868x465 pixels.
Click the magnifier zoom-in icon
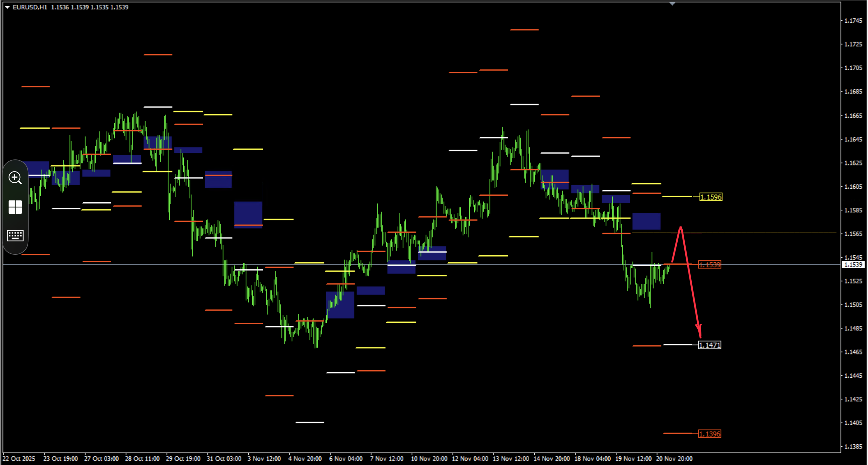coord(15,178)
